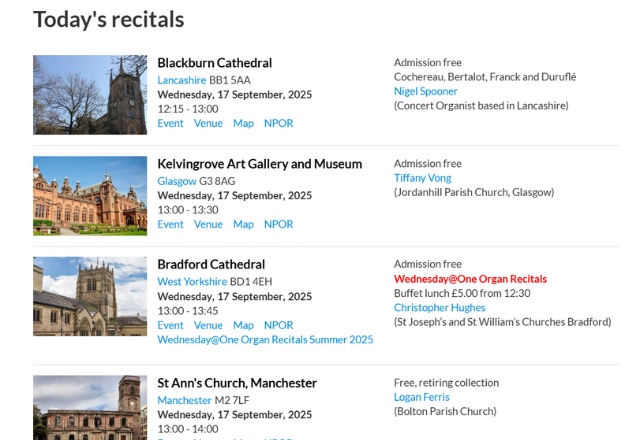Show Map for Bradford Cathedral
Screen dimensions: 640x440
[x=243, y=325]
